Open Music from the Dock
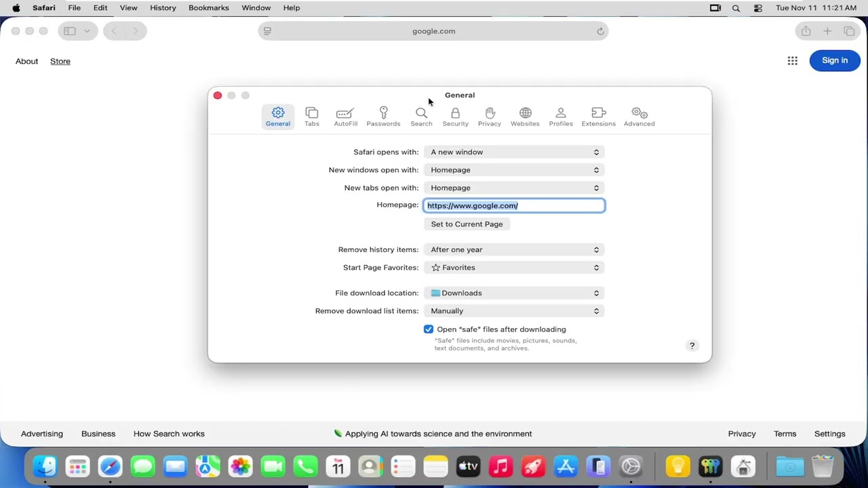 tap(500, 466)
